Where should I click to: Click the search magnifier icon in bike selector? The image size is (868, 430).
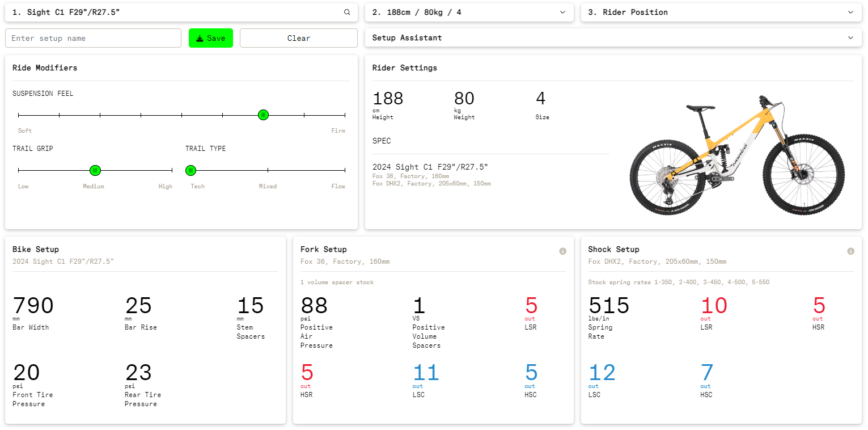[x=347, y=12]
